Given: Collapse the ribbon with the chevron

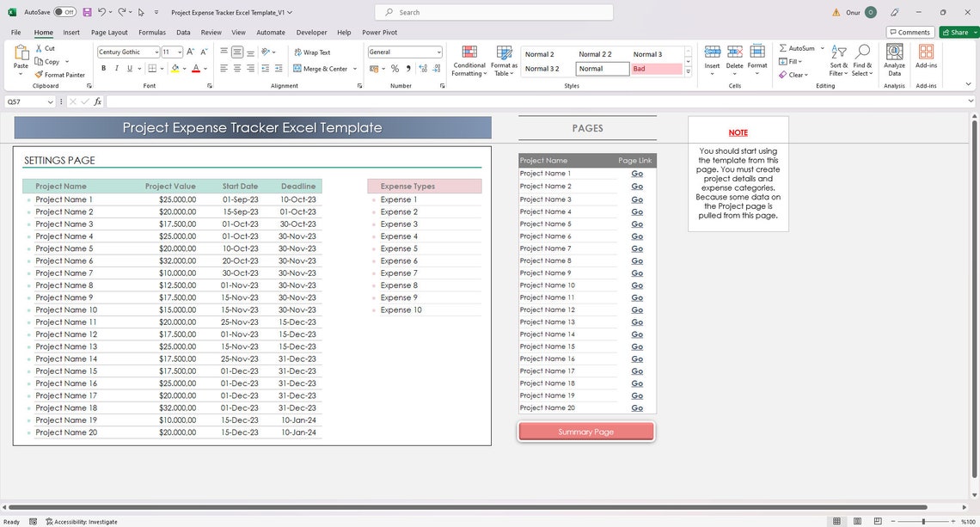Looking at the screenshot, I should (x=969, y=84).
